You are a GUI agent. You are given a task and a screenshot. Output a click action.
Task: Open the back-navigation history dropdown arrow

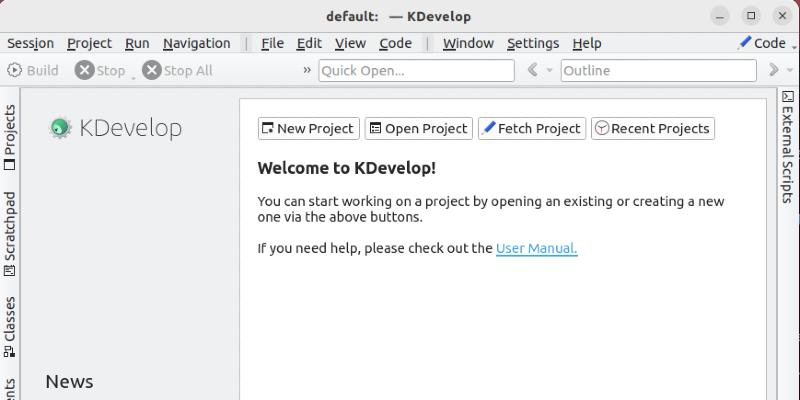click(549, 71)
